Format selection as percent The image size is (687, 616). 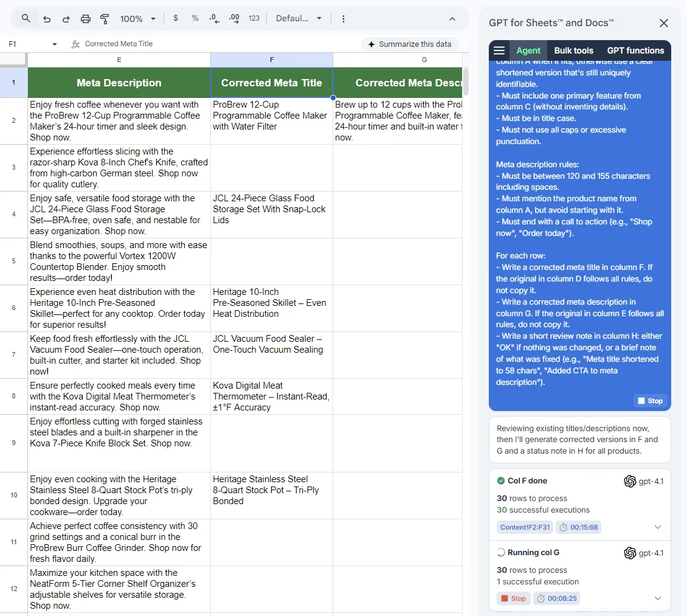point(195,19)
